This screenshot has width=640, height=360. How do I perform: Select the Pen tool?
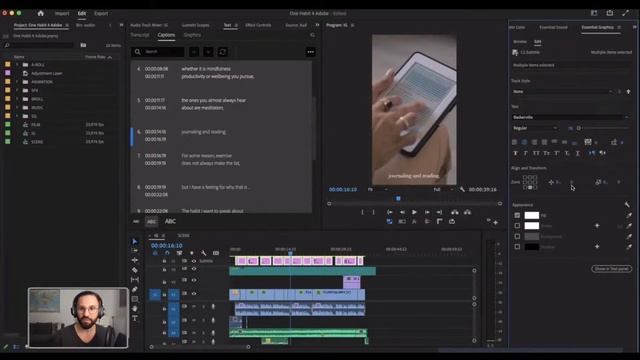click(135, 289)
